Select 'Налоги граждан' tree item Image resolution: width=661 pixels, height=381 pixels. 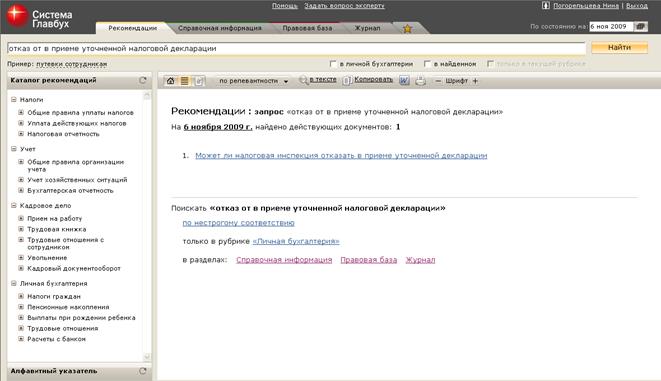pyautogui.click(x=54, y=297)
